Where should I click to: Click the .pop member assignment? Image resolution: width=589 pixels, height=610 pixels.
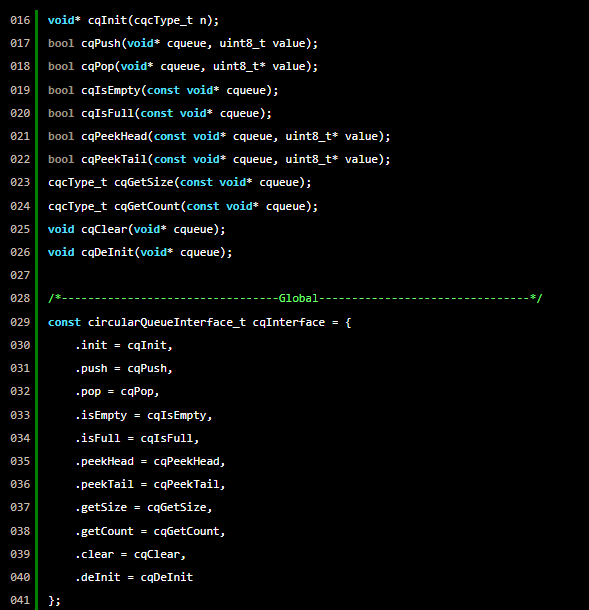[x=117, y=391]
